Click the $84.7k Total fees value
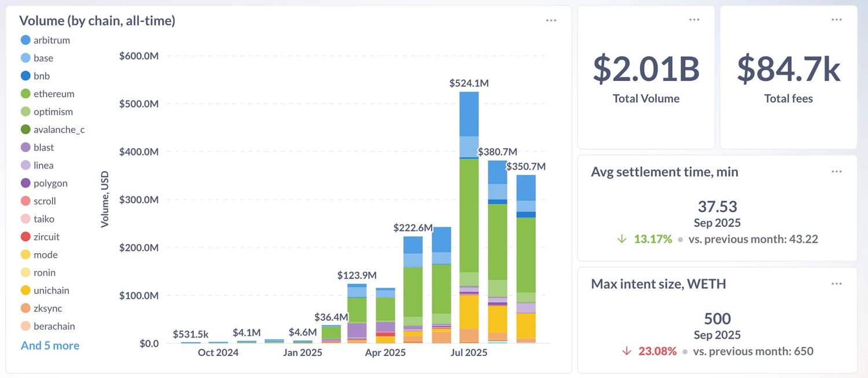Image resolution: width=868 pixels, height=378 pixels. pos(788,68)
